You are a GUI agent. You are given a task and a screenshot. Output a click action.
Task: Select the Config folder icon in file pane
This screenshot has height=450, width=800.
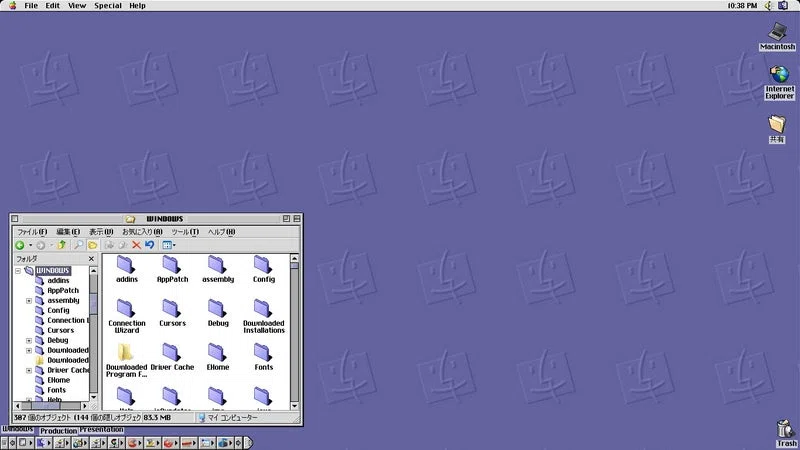pyautogui.click(x=263, y=265)
